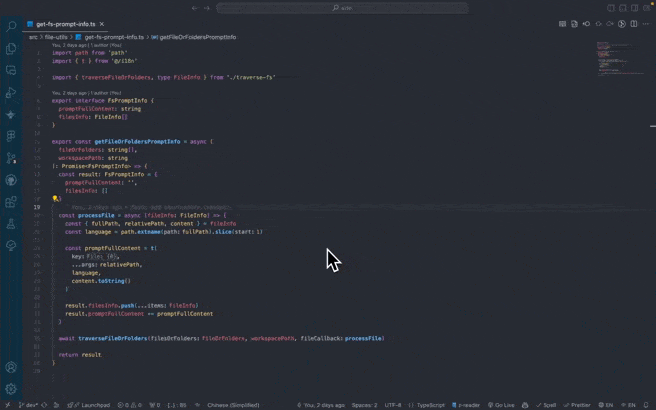Click the Go Live status item
Viewport: 656px width, 410px height.
click(x=501, y=405)
